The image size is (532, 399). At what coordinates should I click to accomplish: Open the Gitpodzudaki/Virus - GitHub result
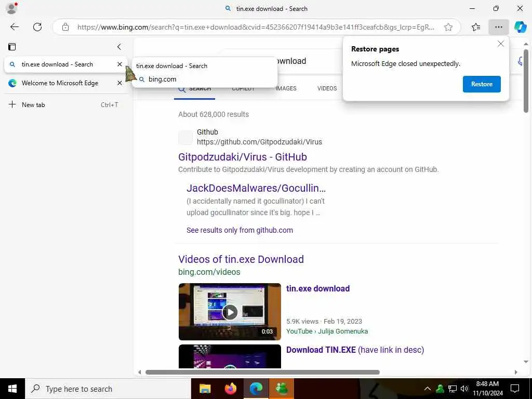click(x=243, y=157)
